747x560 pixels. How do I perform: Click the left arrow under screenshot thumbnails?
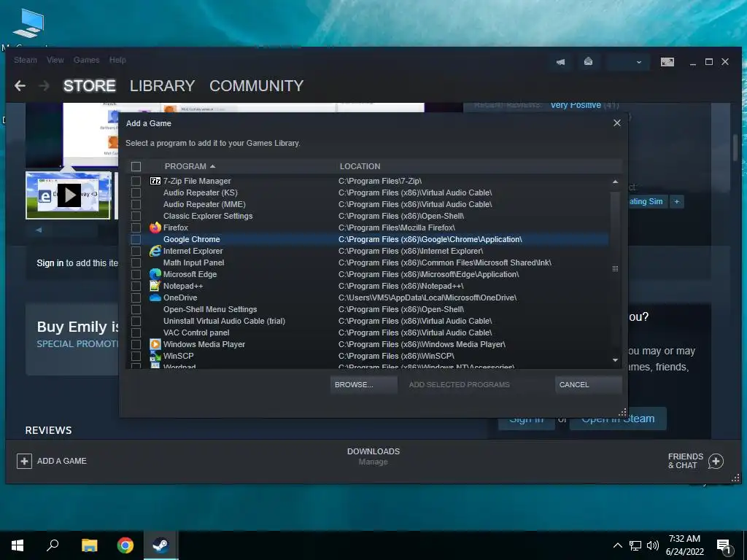click(x=39, y=230)
